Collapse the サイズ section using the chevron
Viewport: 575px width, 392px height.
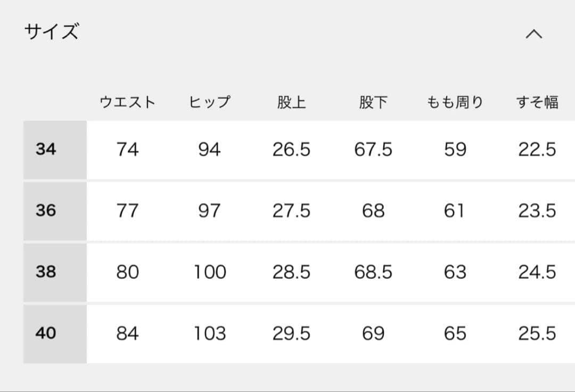tap(534, 34)
